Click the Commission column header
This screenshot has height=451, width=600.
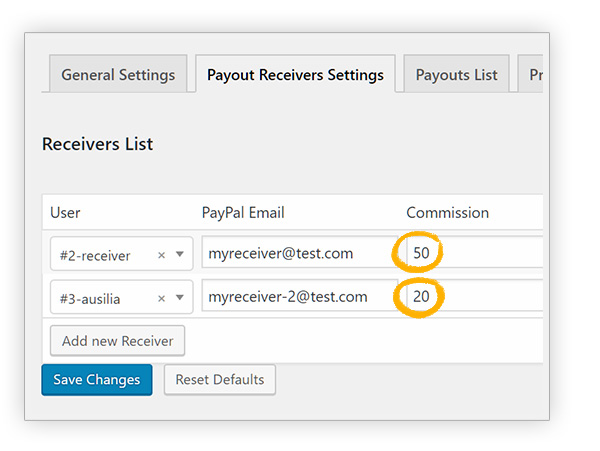click(x=447, y=213)
